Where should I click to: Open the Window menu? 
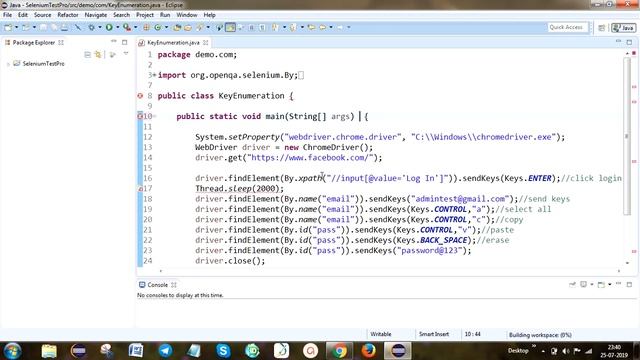pos(187,15)
